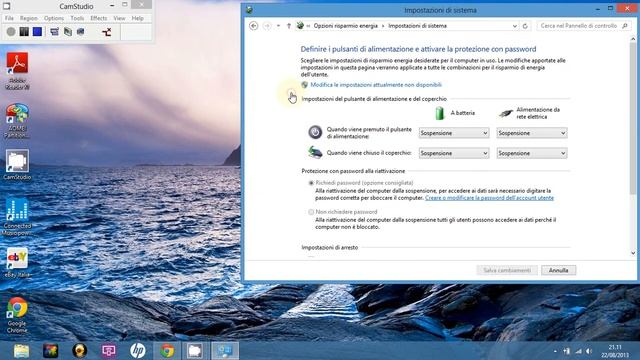Open the taskbar clock and date

click(615, 351)
